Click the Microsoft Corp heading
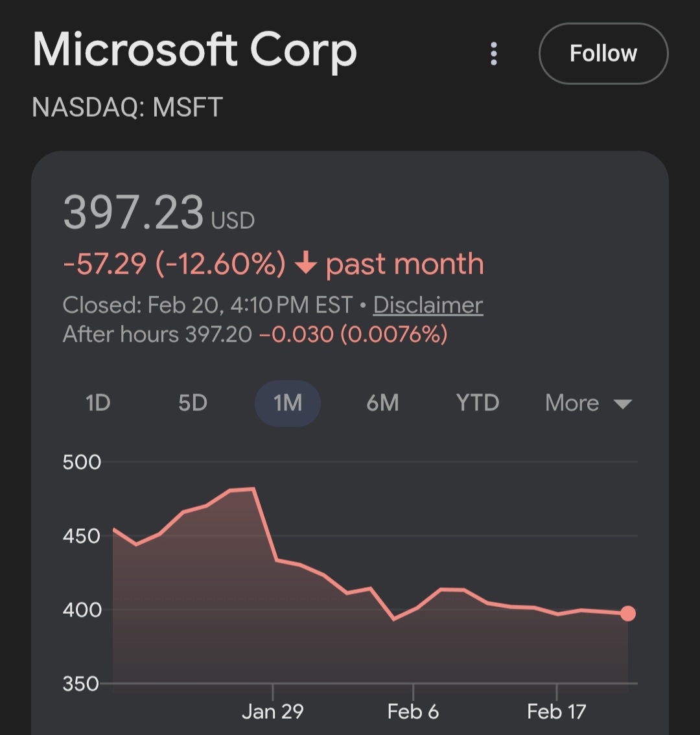This screenshot has height=735, width=700. pos(194,51)
